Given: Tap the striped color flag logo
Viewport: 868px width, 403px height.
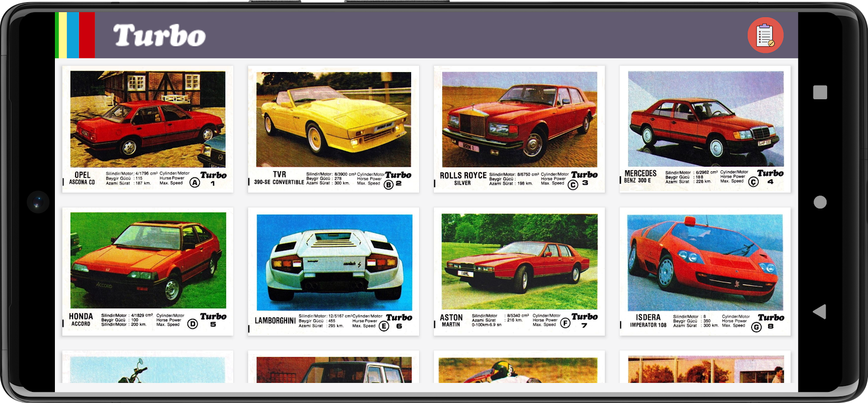Looking at the screenshot, I should [x=75, y=35].
